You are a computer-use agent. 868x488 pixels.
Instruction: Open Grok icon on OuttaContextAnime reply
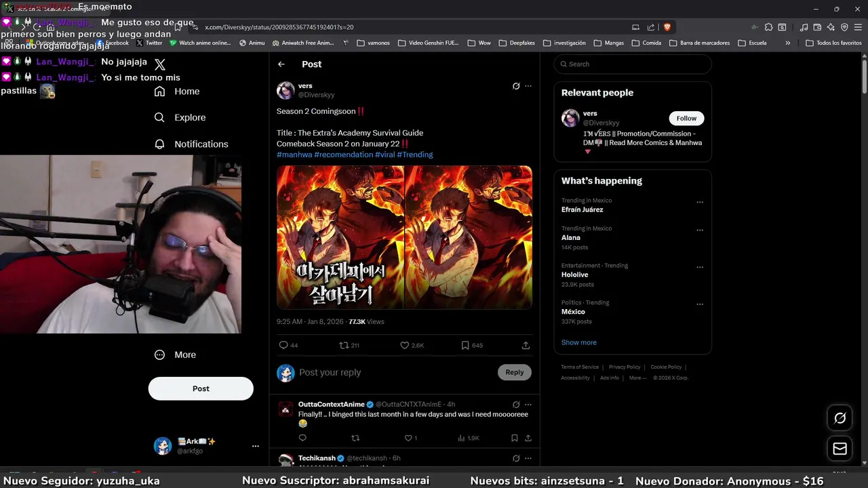(516, 405)
